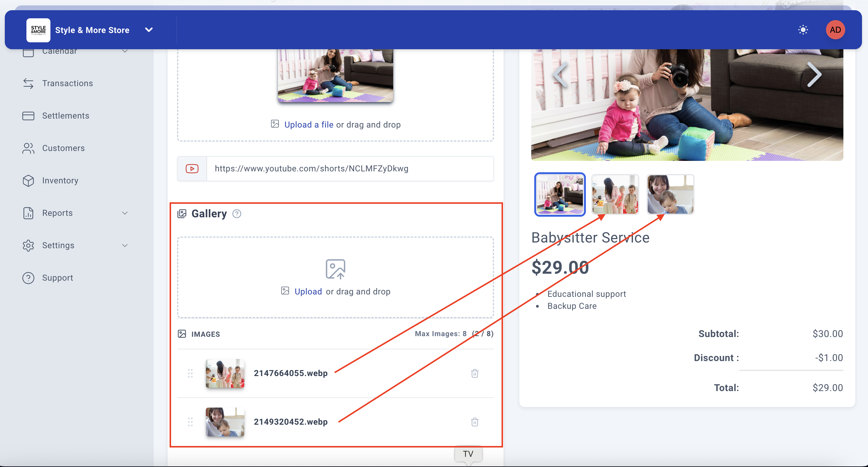Click the Gallery help question mark icon
This screenshot has width=868, height=467.
[x=237, y=214]
